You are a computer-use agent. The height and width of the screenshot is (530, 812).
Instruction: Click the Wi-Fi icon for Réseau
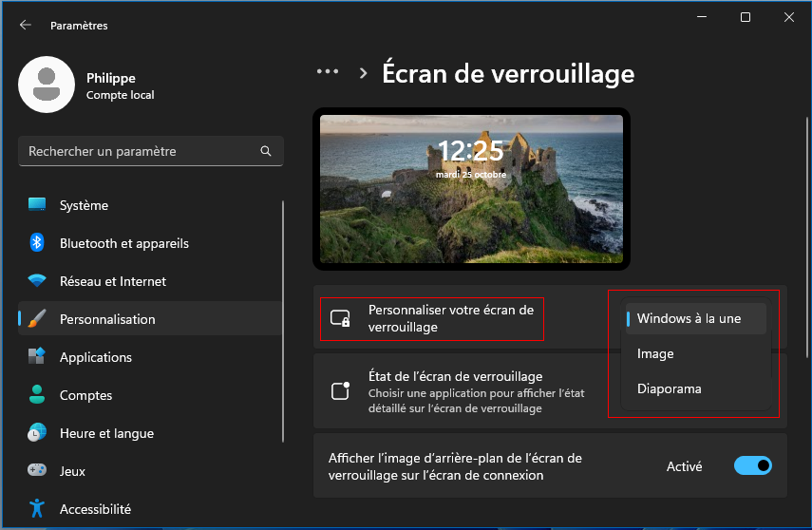point(37,281)
